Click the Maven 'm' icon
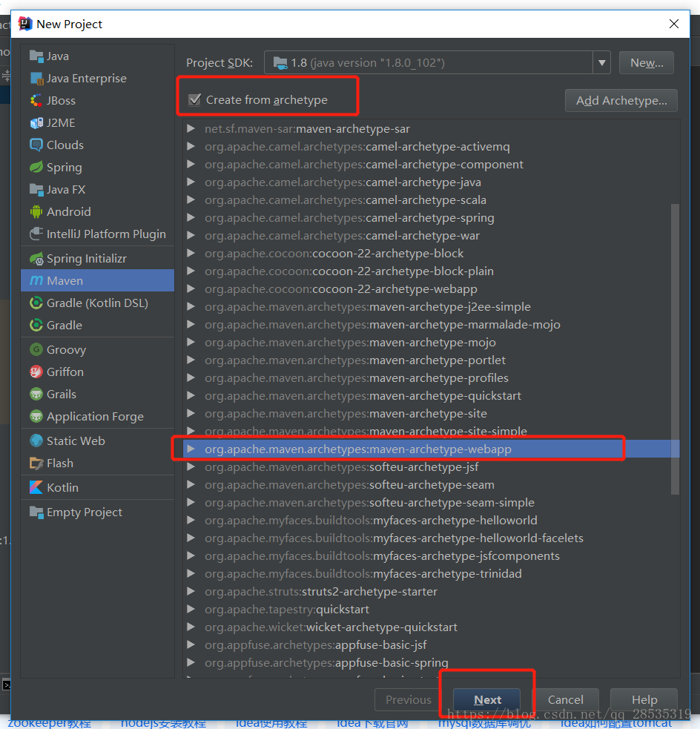Image resolution: width=700 pixels, height=729 pixels. (x=36, y=281)
